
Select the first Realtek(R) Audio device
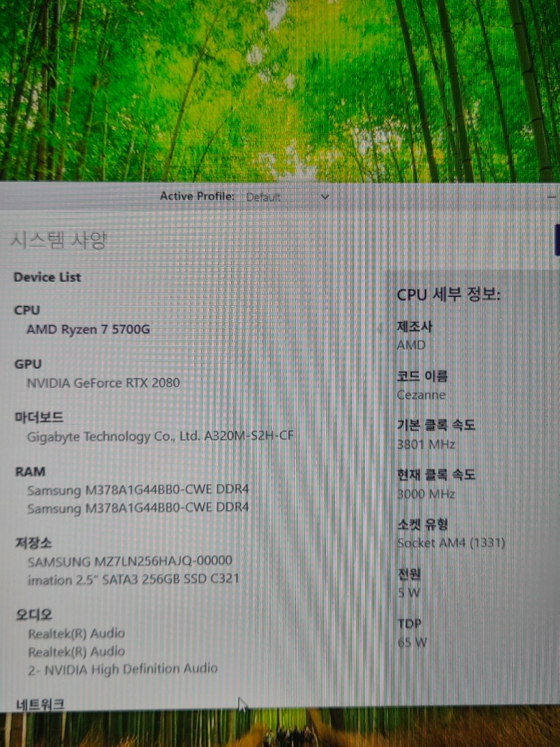click(76, 633)
